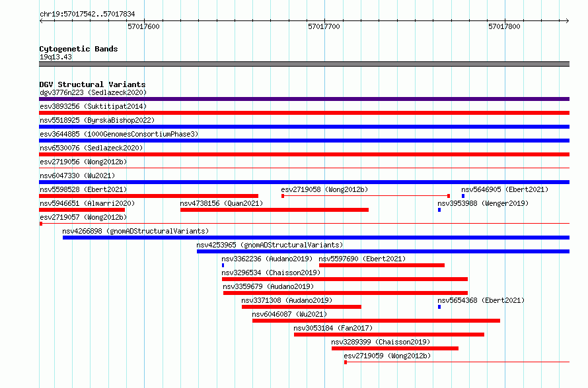Click the red nsv3296534 variant bar

click(x=345, y=279)
